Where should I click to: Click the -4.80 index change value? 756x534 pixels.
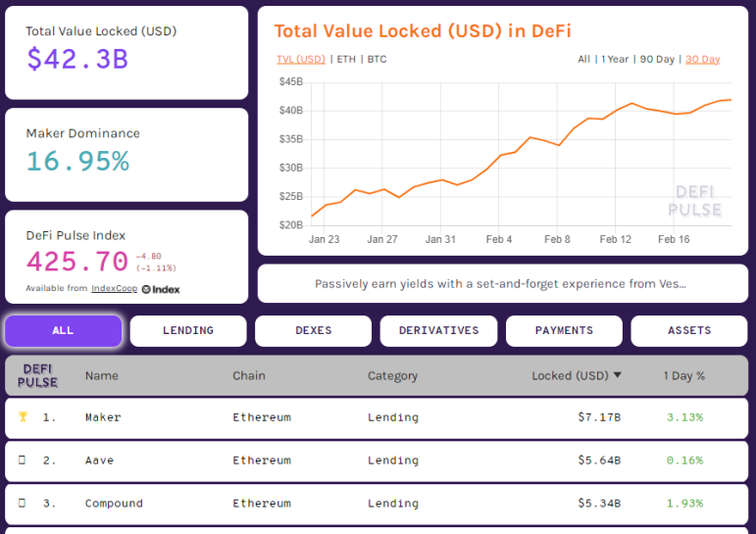click(148, 257)
